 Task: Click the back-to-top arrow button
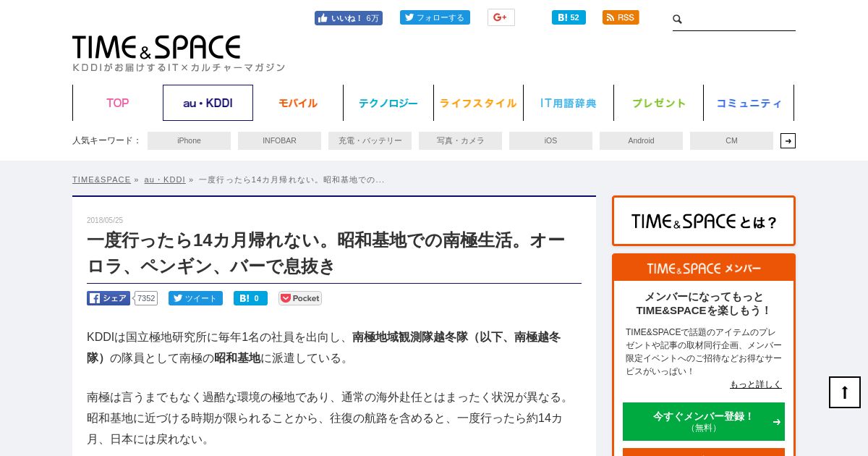click(845, 392)
